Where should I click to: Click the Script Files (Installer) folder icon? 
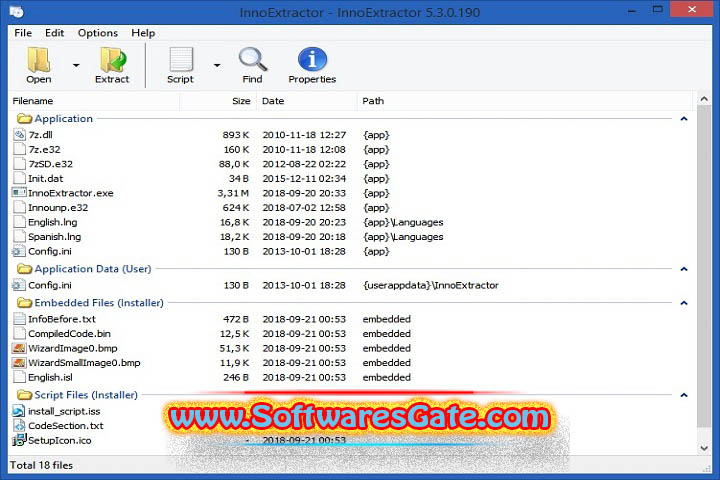coord(24,395)
